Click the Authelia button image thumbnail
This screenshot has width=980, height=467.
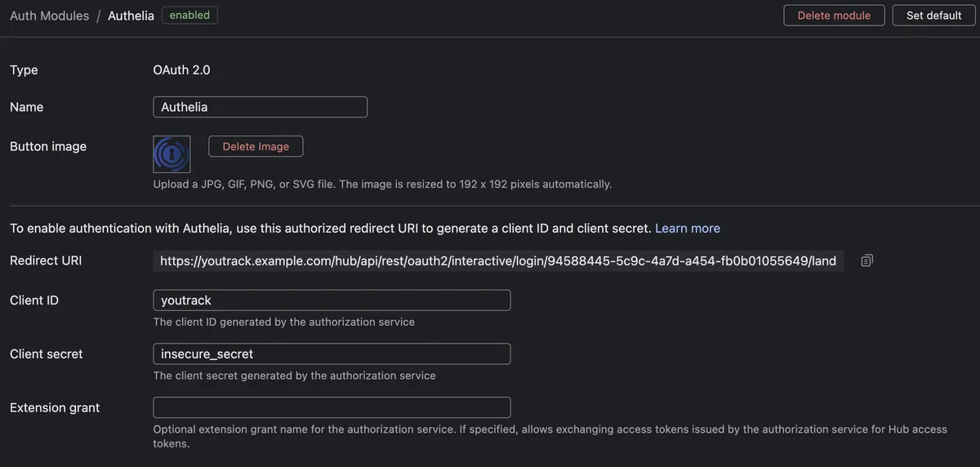[x=171, y=153]
